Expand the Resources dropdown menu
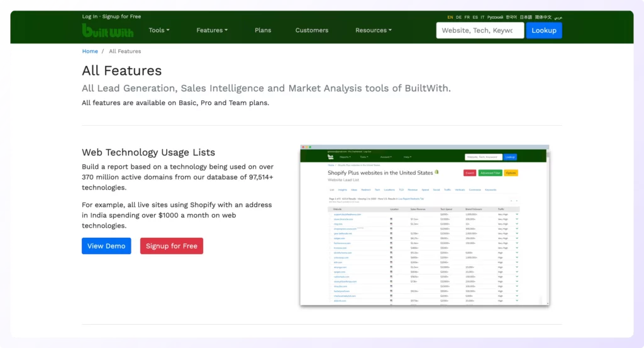The height and width of the screenshot is (348, 644). tap(374, 30)
